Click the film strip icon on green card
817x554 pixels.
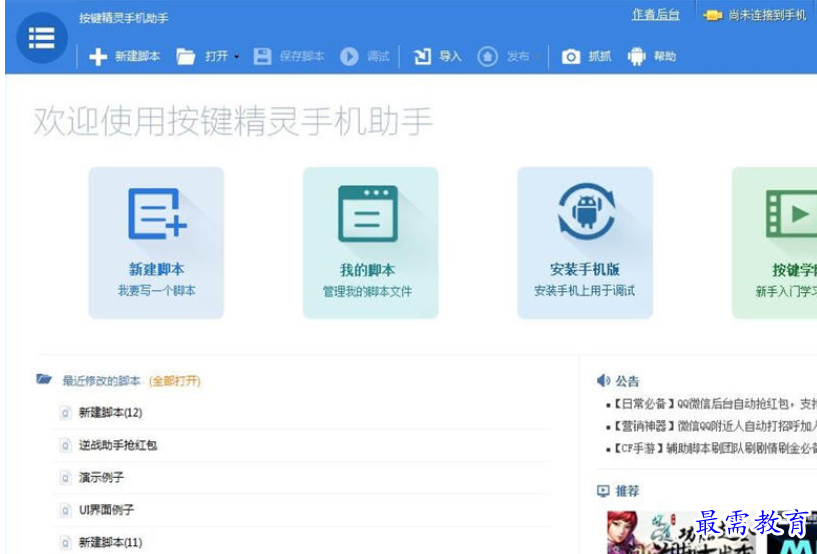(x=791, y=214)
